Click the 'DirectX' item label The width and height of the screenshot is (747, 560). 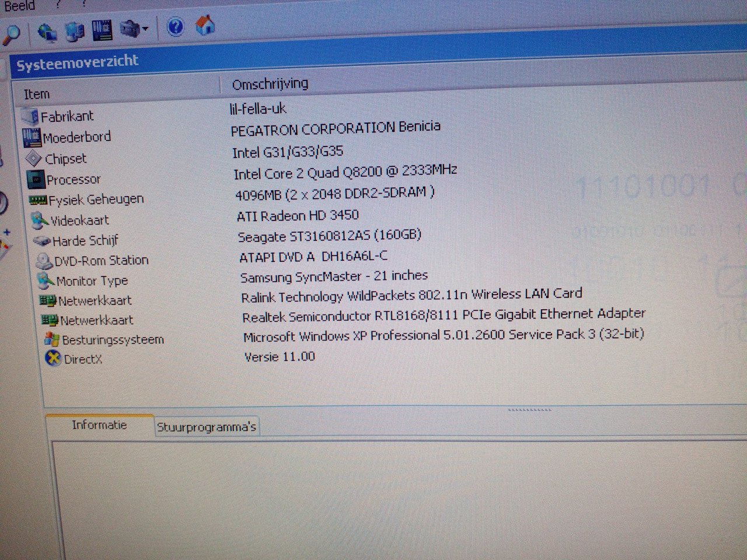click(83, 359)
